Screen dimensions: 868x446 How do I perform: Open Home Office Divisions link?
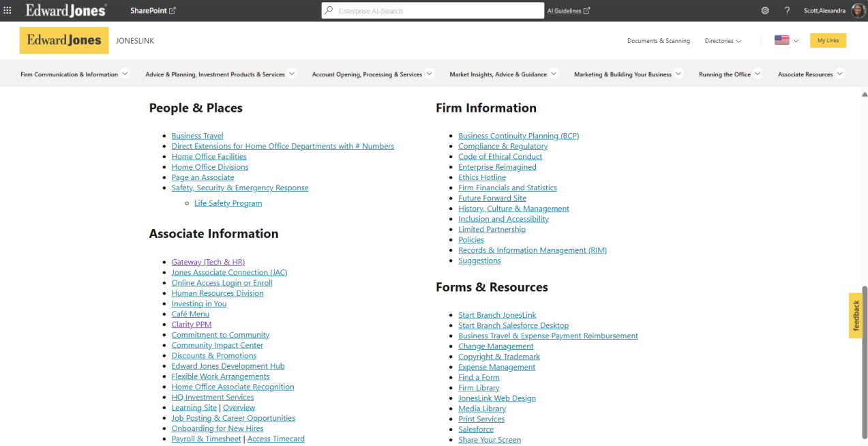(210, 167)
